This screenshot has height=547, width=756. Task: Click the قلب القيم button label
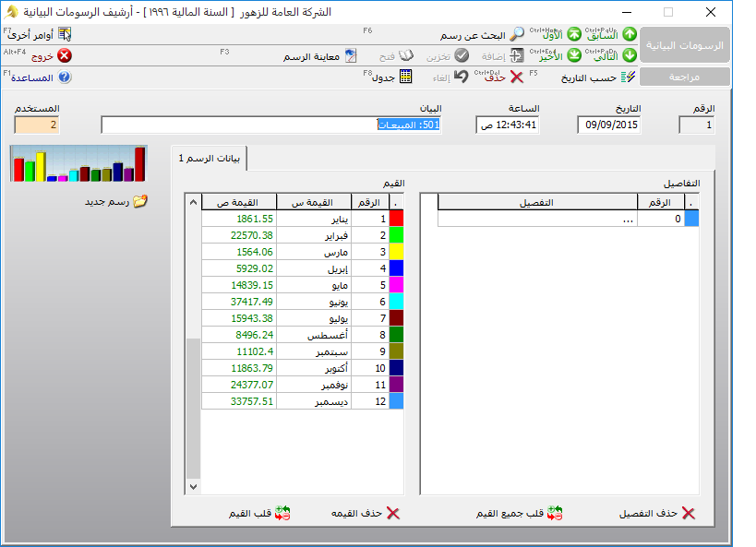point(250,513)
